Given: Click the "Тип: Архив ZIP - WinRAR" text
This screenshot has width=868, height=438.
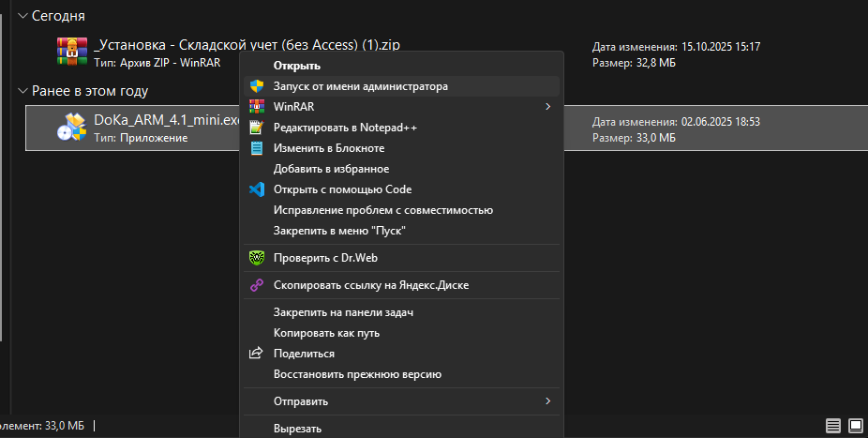Looking at the screenshot, I should coord(157,63).
